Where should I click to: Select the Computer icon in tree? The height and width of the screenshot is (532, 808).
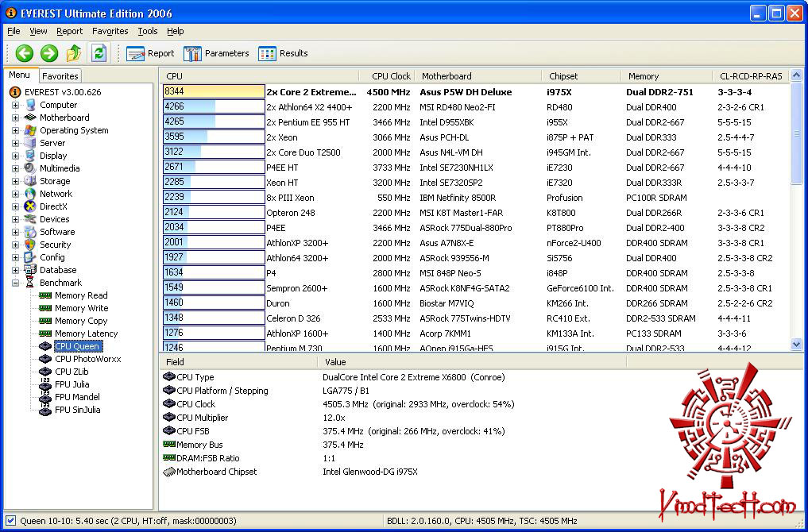[x=30, y=105]
